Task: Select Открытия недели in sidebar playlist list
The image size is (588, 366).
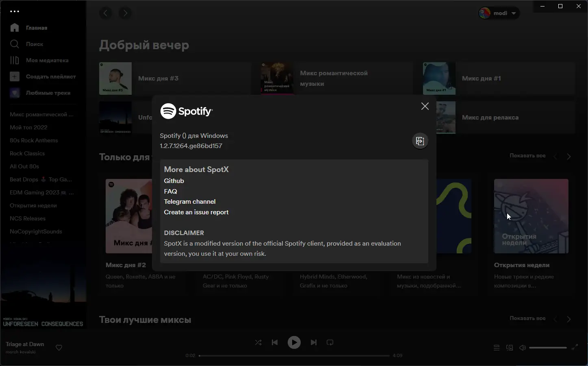Action: tap(33, 205)
